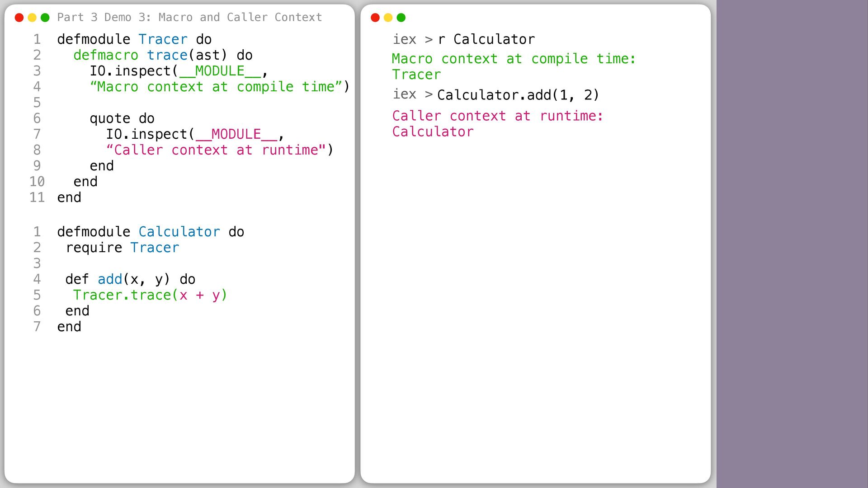Click 'require Tracer' line in Calculator
Screen dimensions: 868x488
[123, 248]
